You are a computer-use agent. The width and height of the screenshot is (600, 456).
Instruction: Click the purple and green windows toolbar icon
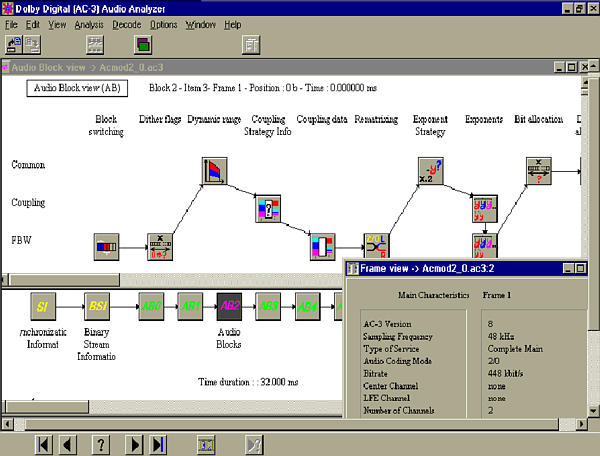click(x=143, y=44)
